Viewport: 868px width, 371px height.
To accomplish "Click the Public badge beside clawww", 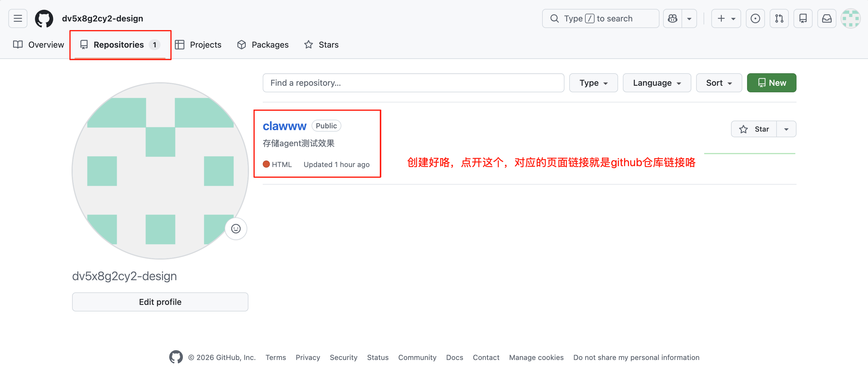I will (x=326, y=126).
